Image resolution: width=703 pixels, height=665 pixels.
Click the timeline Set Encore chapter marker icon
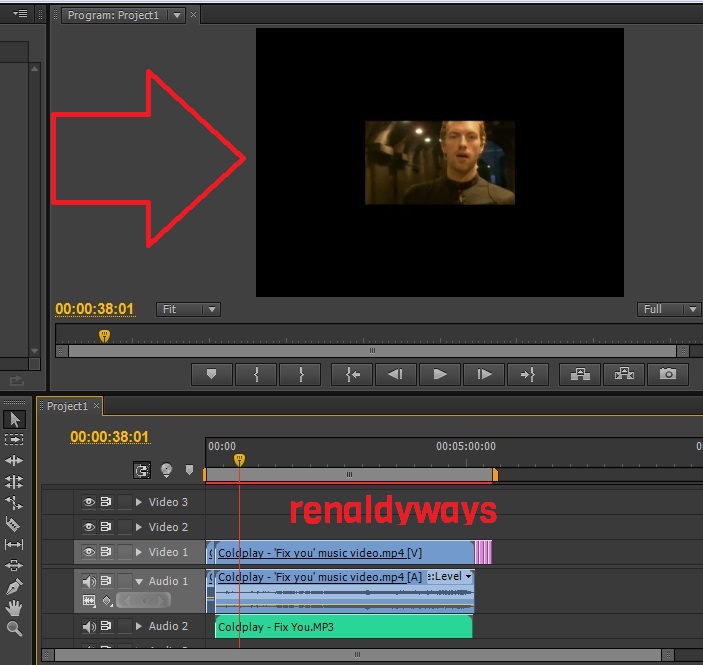coord(166,470)
